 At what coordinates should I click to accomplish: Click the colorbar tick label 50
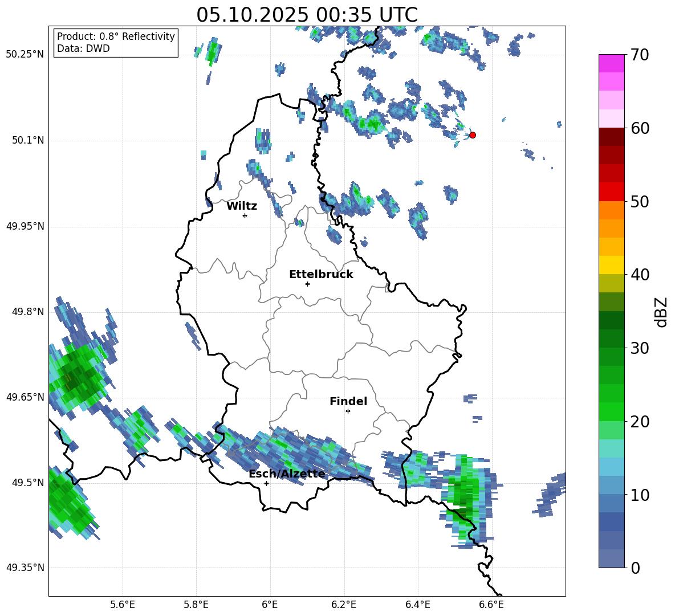[x=640, y=202]
